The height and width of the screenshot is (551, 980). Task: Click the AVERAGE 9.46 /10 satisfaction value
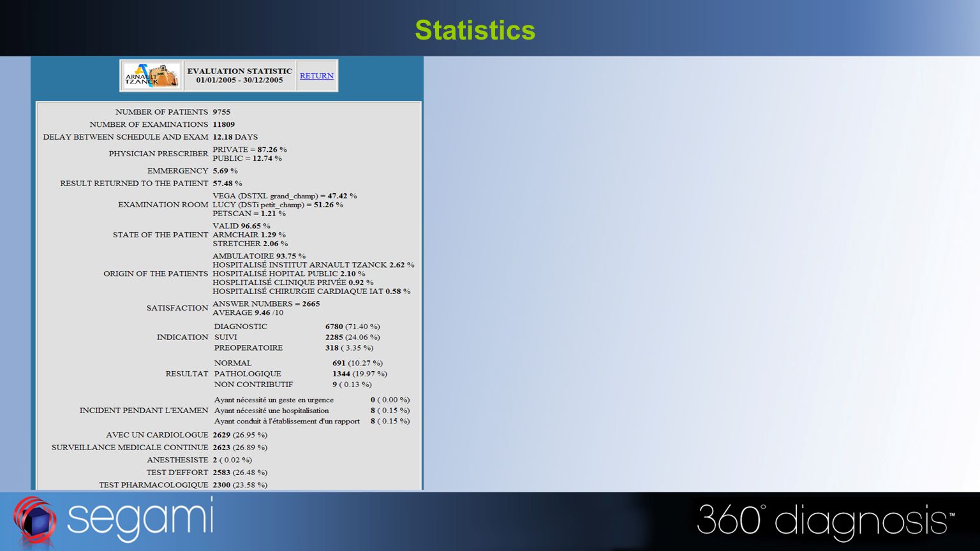(248, 312)
